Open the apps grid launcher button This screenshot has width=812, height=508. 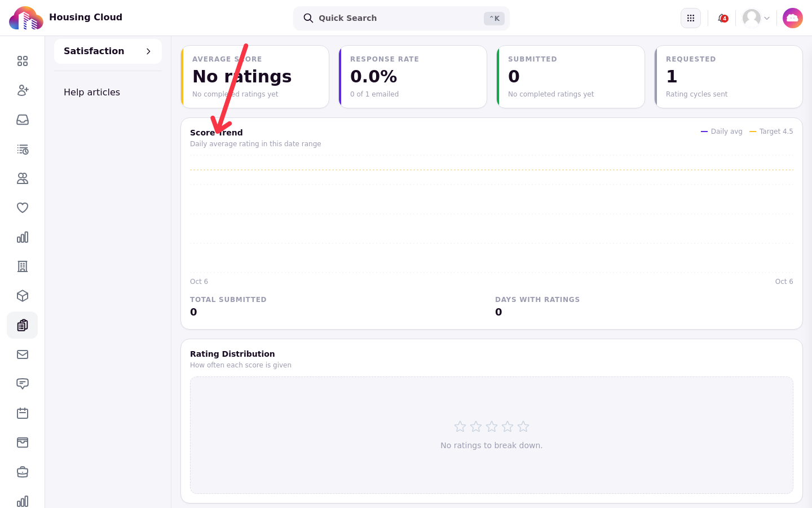[x=691, y=18]
